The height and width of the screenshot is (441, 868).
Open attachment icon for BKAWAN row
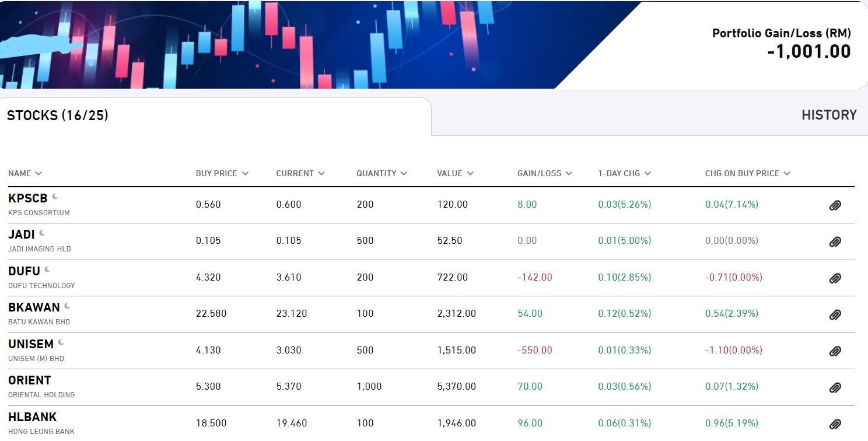(x=835, y=314)
